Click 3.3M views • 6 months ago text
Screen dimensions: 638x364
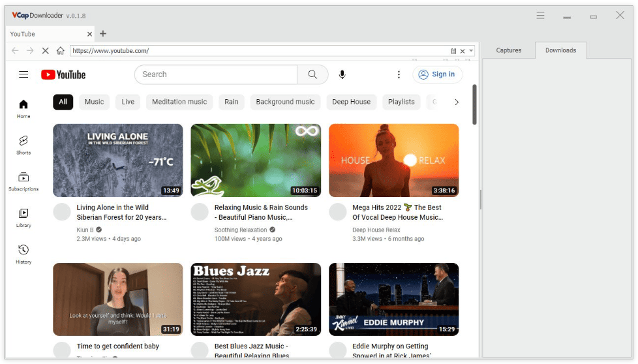pos(388,239)
